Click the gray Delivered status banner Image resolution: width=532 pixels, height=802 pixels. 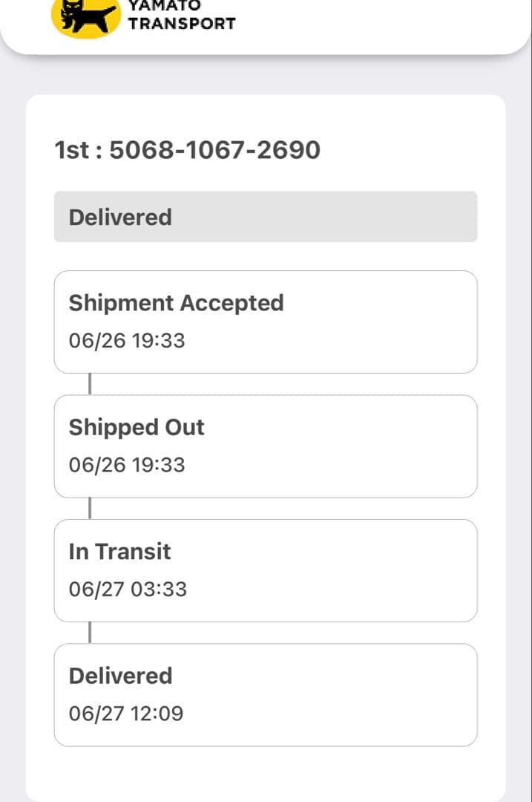(x=265, y=217)
